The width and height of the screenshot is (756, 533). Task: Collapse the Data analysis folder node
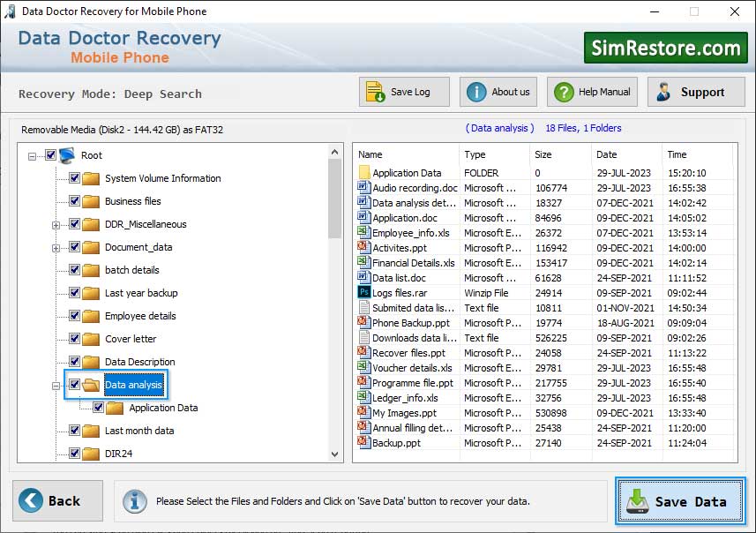(x=56, y=386)
